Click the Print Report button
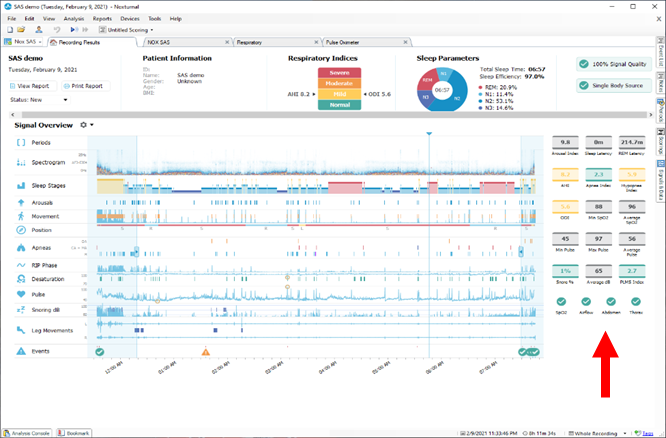The height and width of the screenshot is (438, 666). 87,86
